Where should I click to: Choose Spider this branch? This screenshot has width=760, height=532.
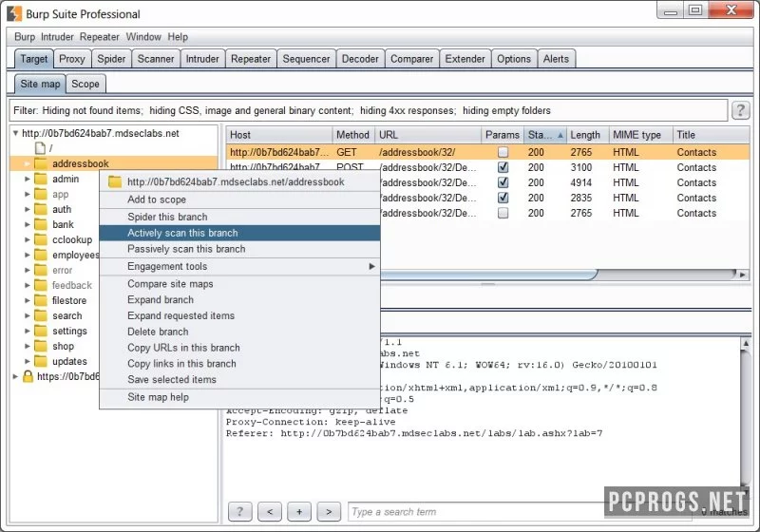(x=239, y=217)
